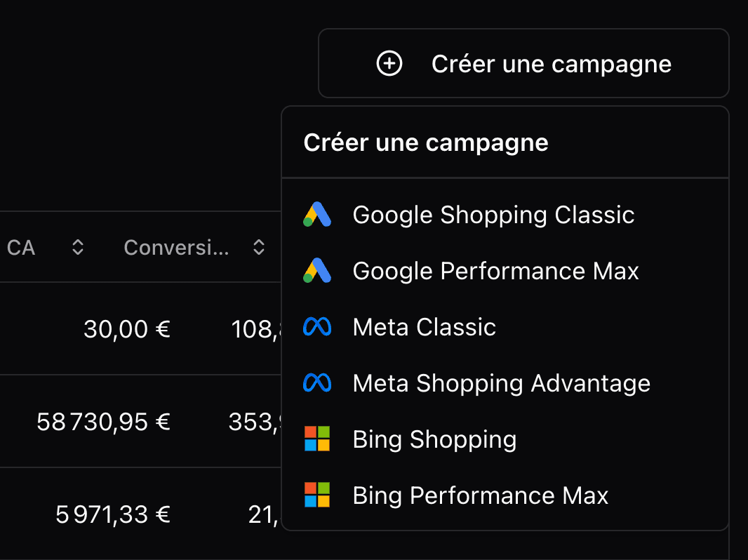Select the Google Ads icon beside Shopping Classic
748x560 pixels.
click(x=317, y=215)
